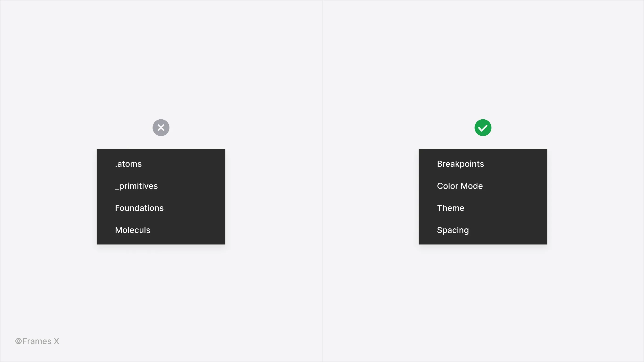The width and height of the screenshot is (644, 362).
Task: Click .atoms in the left menu
Action: (x=128, y=164)
